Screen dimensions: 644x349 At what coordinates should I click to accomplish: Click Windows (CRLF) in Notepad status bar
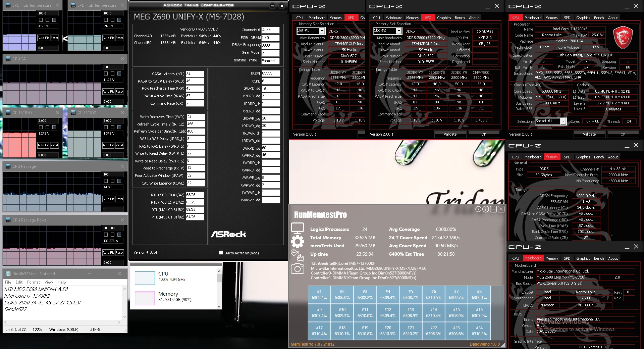64,330
